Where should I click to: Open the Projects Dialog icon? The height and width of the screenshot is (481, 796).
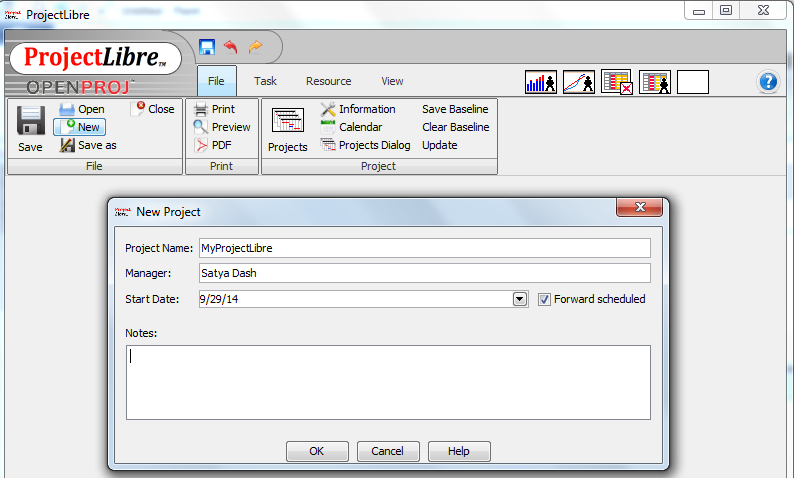pyautogui.click(x=328, y=145)
